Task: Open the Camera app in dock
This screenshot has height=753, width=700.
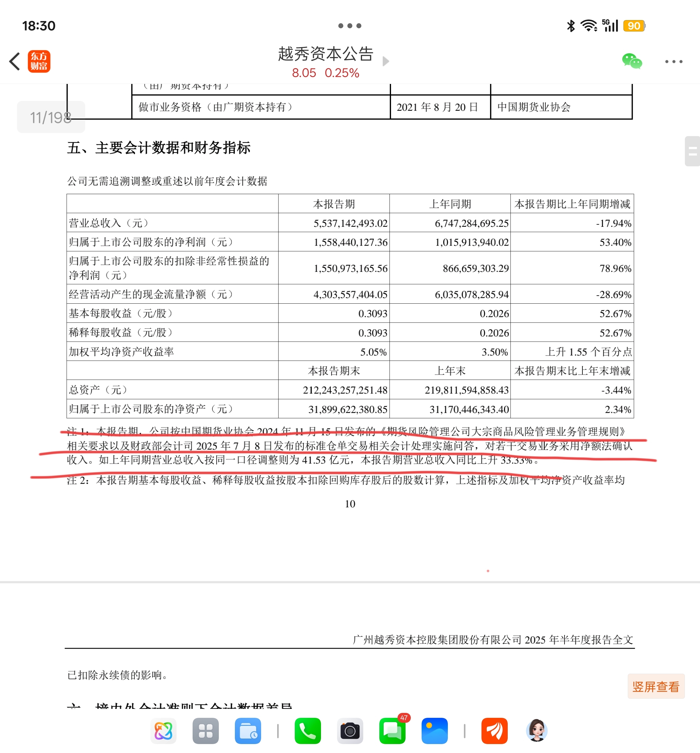Action: pos(350,731)
